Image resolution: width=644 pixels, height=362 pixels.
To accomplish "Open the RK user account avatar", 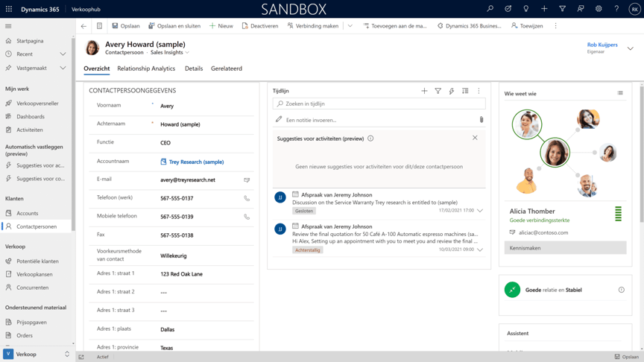I will (634, 9).
